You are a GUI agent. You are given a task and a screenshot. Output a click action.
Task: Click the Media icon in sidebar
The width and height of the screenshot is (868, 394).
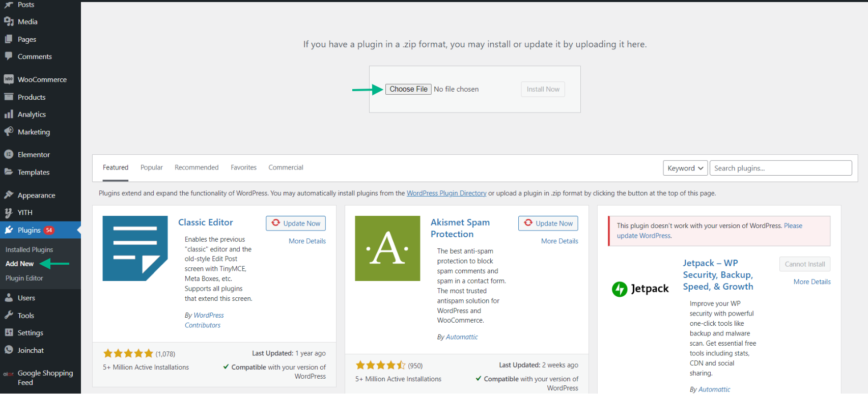9,21
